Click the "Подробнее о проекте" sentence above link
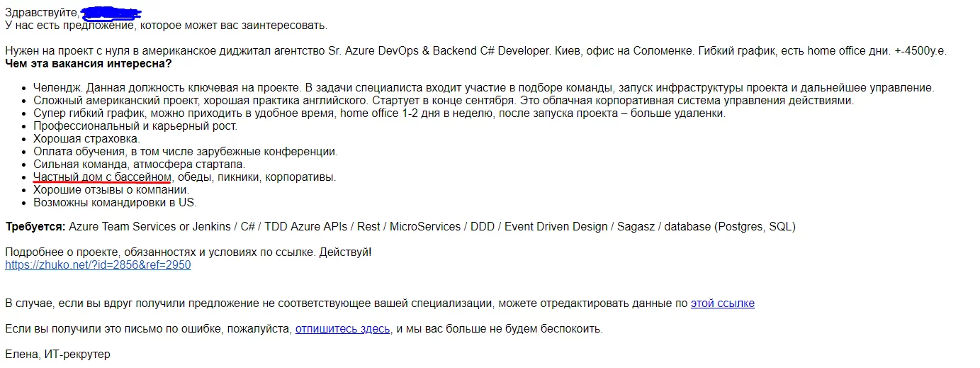This screenshot has height=368, width=980. click(x=188, y=252)
